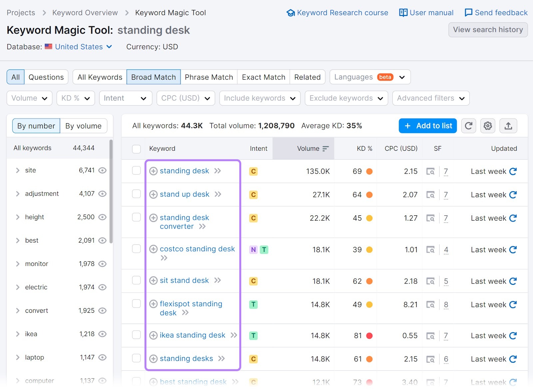Click the eye icon beside the adjustment group
Screen dimensions: 533x392
pyautogui.click(x=103, y=193)
